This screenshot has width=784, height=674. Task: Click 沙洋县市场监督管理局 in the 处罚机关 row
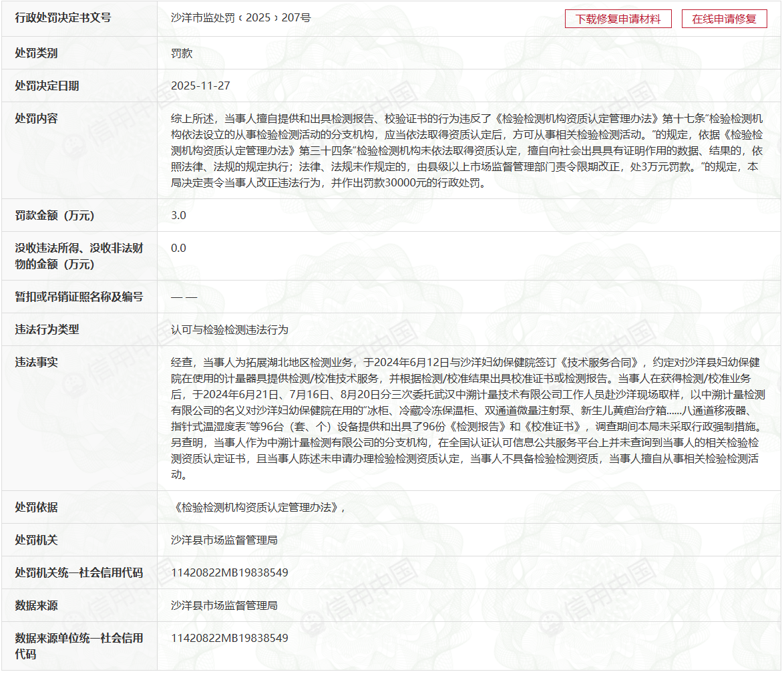tap(224, 540)
